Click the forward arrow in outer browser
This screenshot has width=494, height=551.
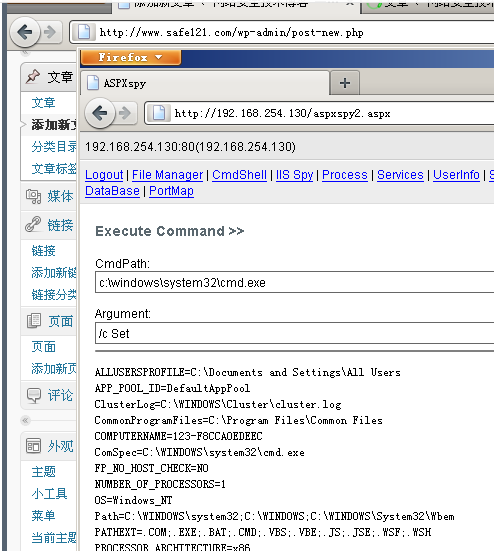tap(50, 32)
